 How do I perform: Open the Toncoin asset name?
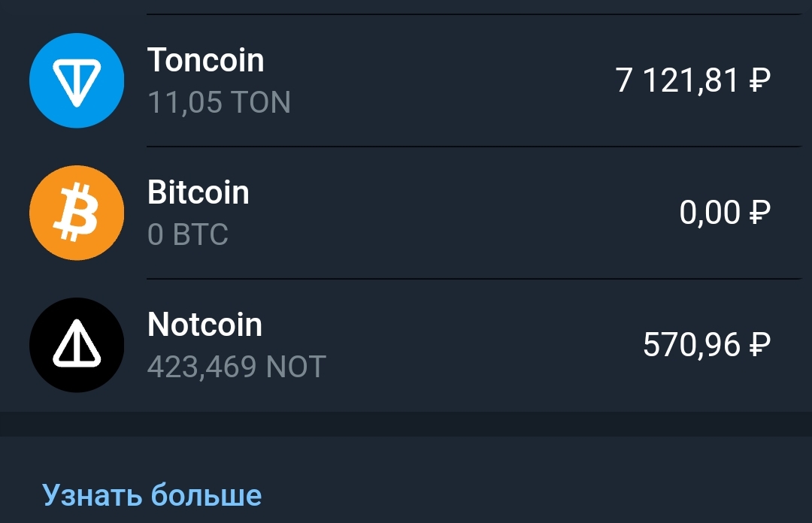[205, 60]
